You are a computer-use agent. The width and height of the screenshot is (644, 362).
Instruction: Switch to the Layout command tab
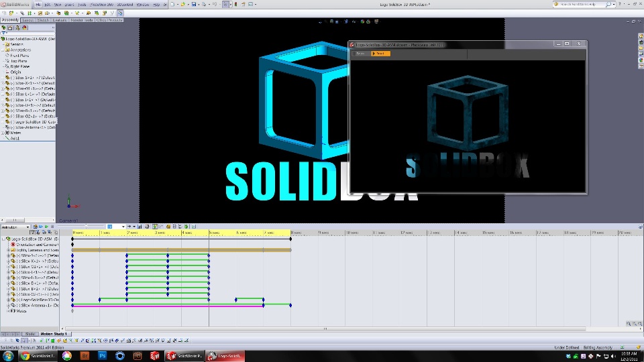point(28,19)
